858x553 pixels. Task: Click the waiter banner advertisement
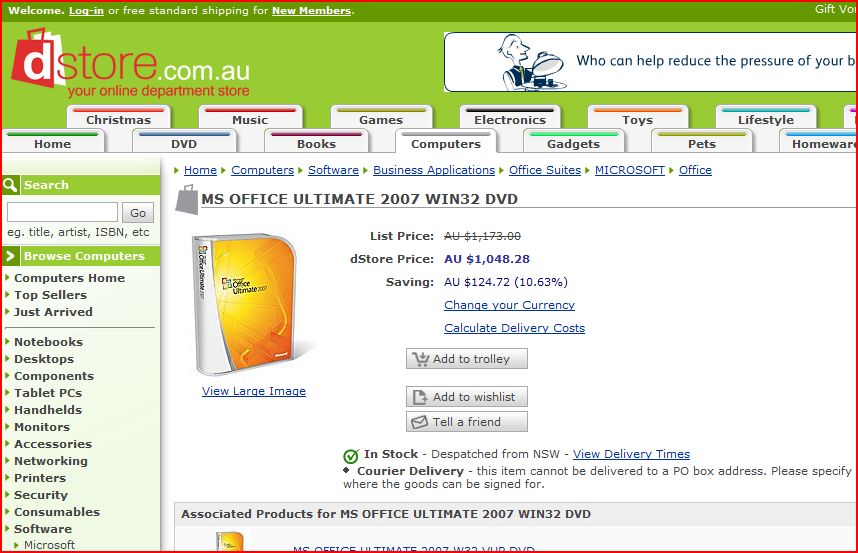tap(650, 62)
